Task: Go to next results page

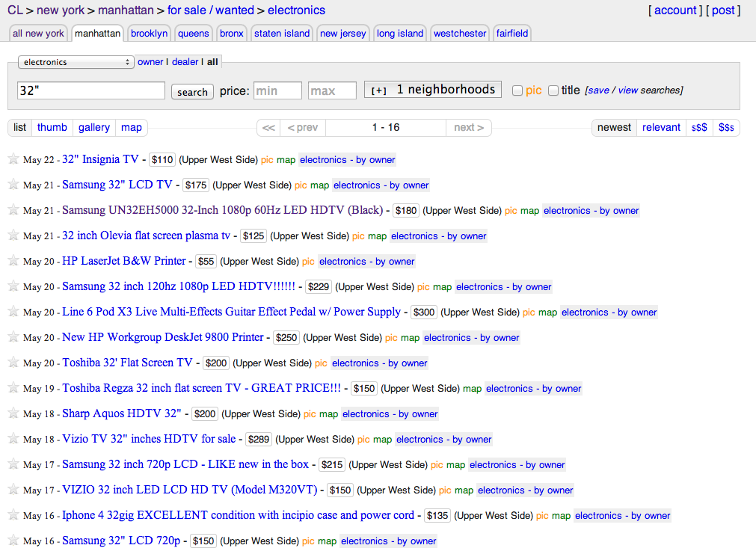Action: 469,127
